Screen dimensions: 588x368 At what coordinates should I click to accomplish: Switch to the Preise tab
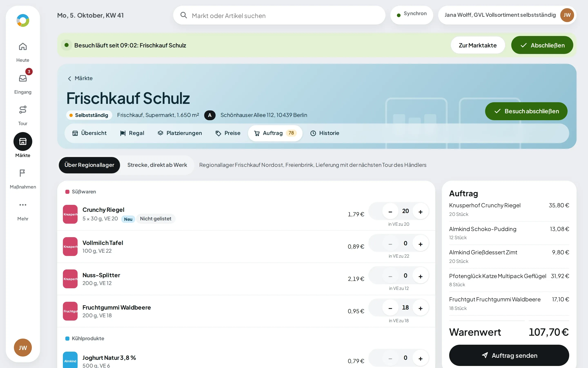(228, 133)
